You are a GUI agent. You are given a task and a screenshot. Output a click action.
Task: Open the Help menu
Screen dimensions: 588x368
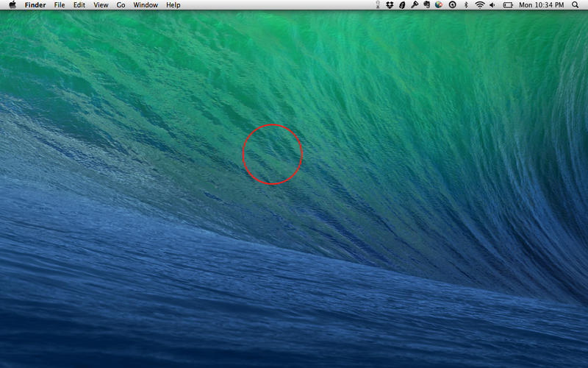coord(173,5)
